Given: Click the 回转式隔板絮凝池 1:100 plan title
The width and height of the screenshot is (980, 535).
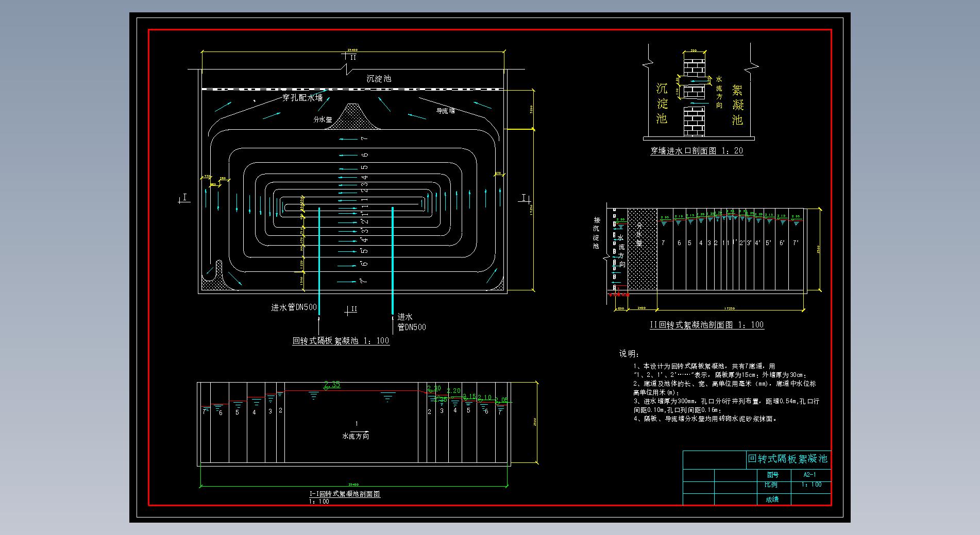Looking at the screenshot, I should pyautogui.click(x=341, y=341).
